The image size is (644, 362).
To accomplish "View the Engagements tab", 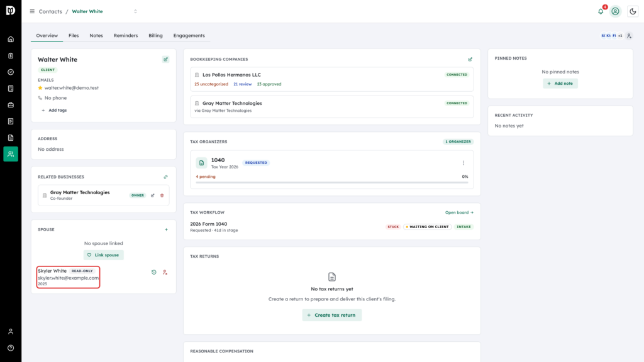I will click(x=189, y=36).
